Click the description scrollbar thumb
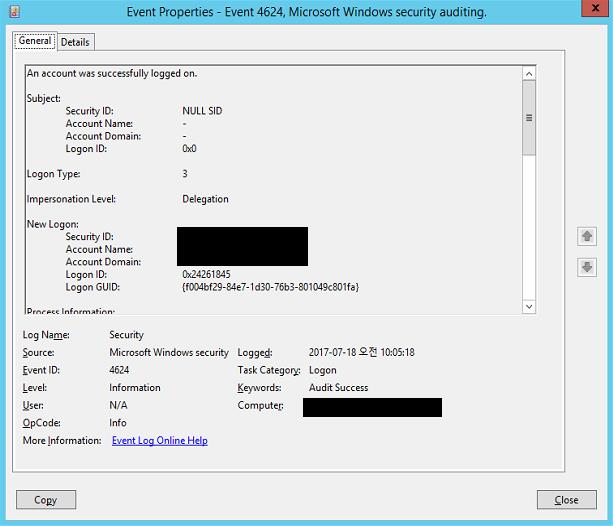Viewport: 613px width, 526px height. point(529,118)
